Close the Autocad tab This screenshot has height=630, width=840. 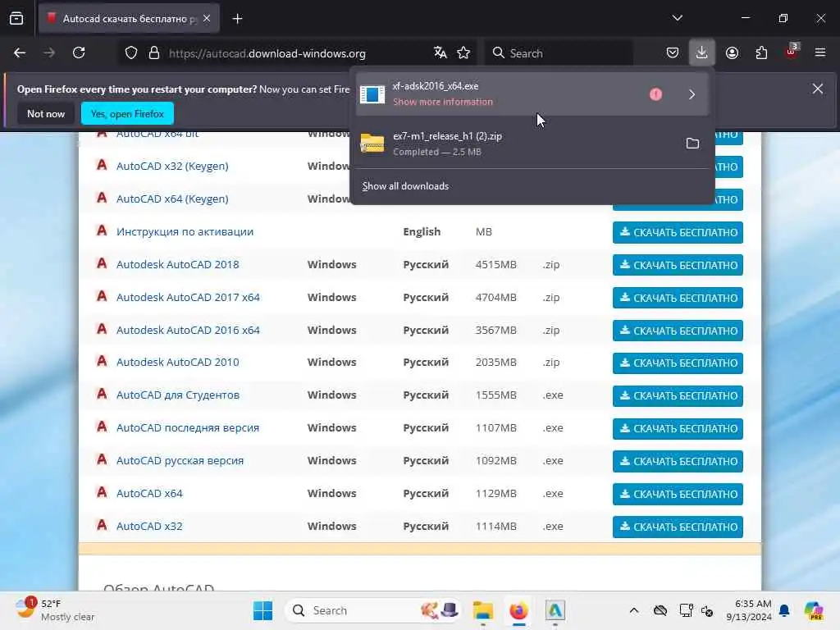click(x=207, y=19)
